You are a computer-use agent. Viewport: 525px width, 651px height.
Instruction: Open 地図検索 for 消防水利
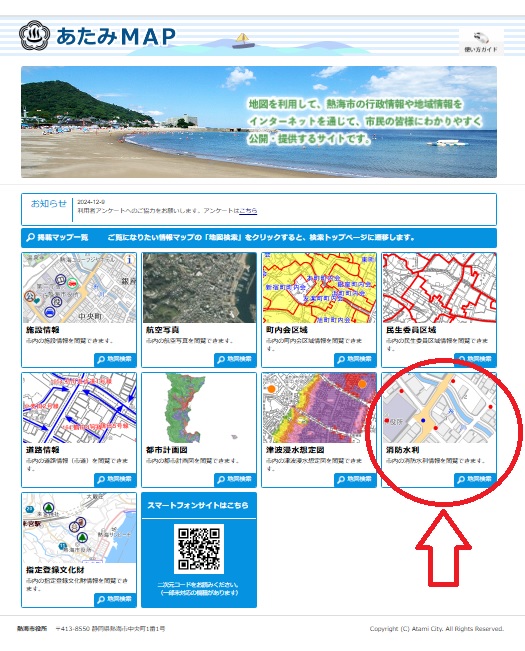[x=475, y=480]
